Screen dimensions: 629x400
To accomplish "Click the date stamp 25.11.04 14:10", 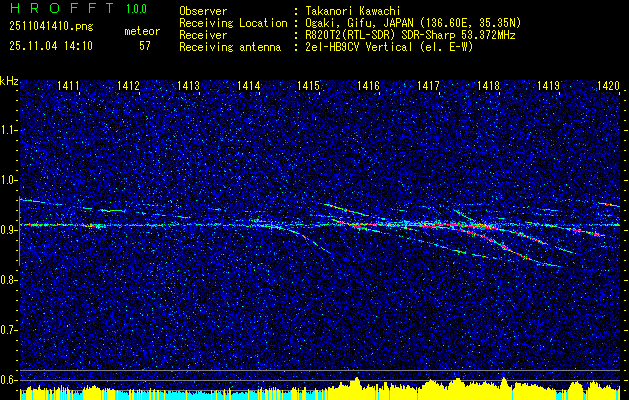I will click(51, 46).
